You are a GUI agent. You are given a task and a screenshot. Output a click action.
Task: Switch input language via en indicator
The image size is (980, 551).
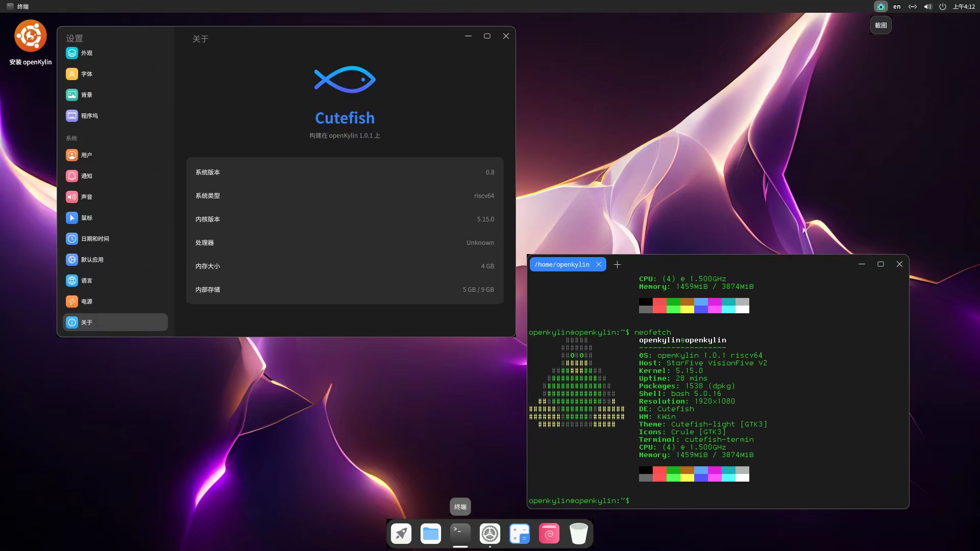pos(897,7)
